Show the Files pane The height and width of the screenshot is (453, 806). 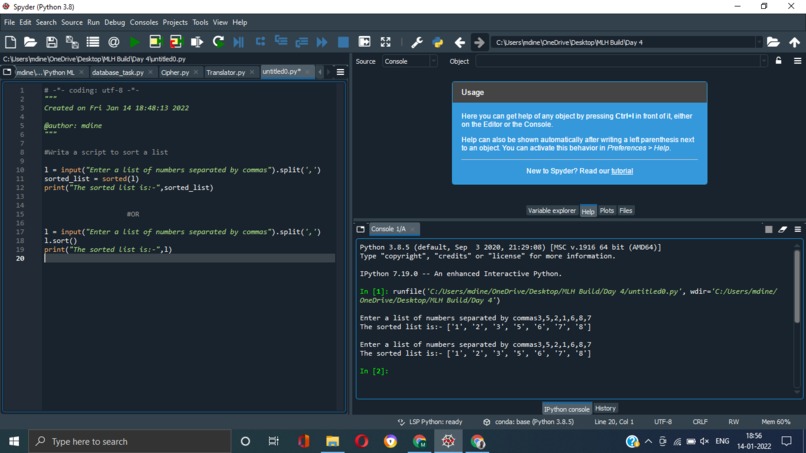(626, 210)
